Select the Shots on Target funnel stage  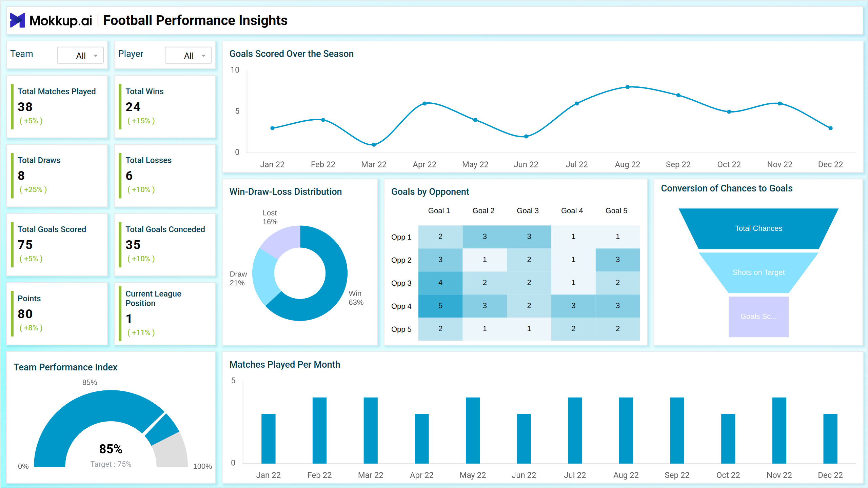click(x=758, y=272)
